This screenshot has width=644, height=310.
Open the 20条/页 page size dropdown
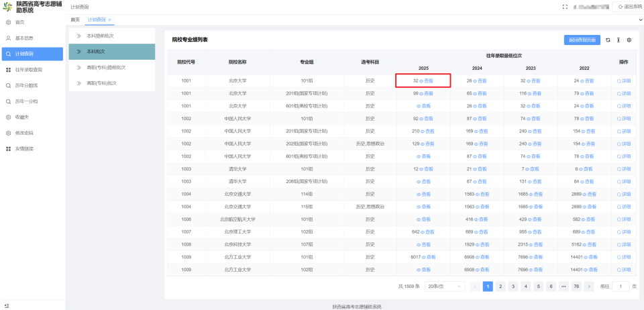tap(444, 287)
